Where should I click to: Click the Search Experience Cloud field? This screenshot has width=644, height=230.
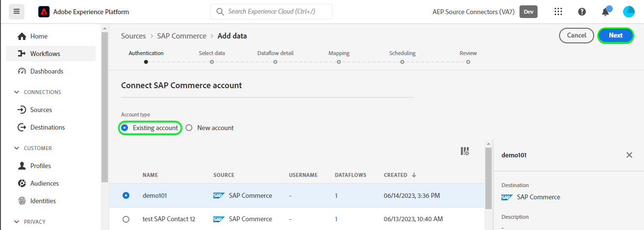271,12
